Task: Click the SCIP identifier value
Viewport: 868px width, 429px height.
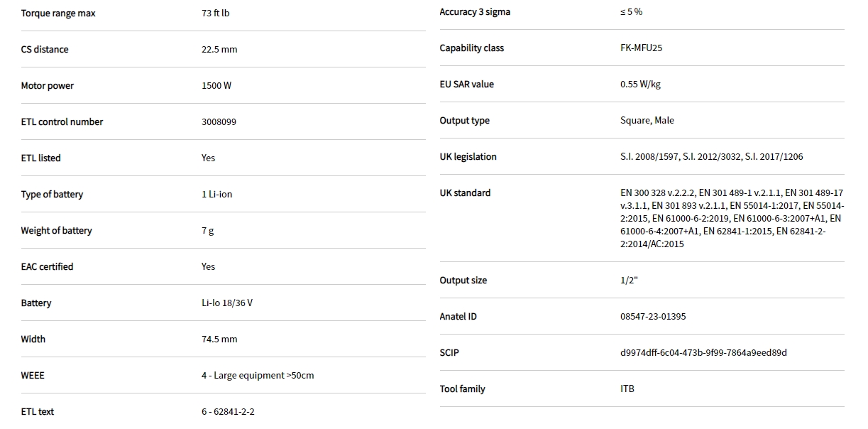Action: (x=703, y=353)
